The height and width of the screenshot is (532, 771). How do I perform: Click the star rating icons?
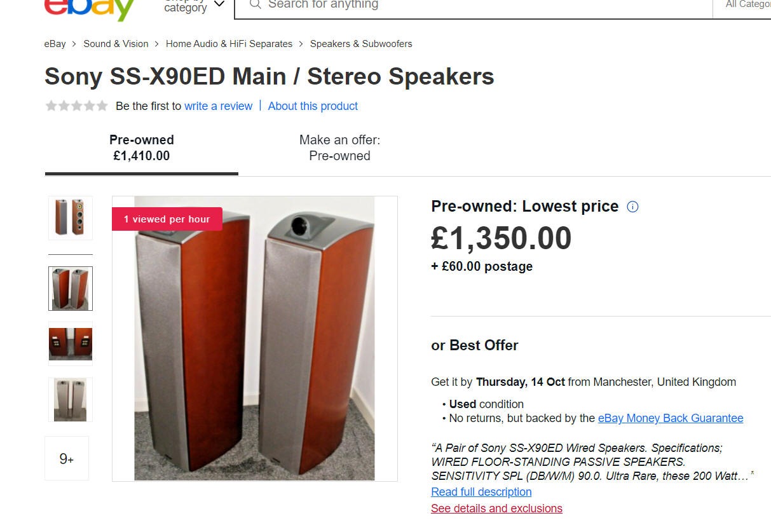pyautogui.click(x=76, y=106)
